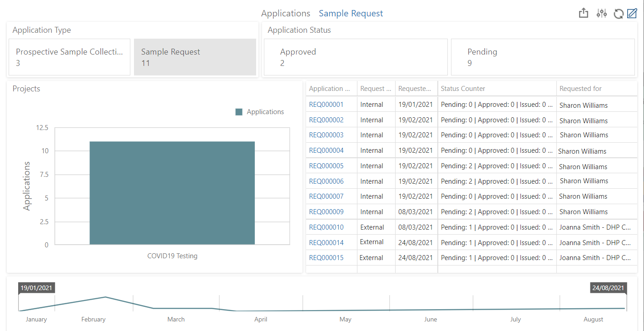The width and height of the screenshot is (644, 331).
Task: Refresh the dashboard using the refresh icon
Action: point(619,13)
